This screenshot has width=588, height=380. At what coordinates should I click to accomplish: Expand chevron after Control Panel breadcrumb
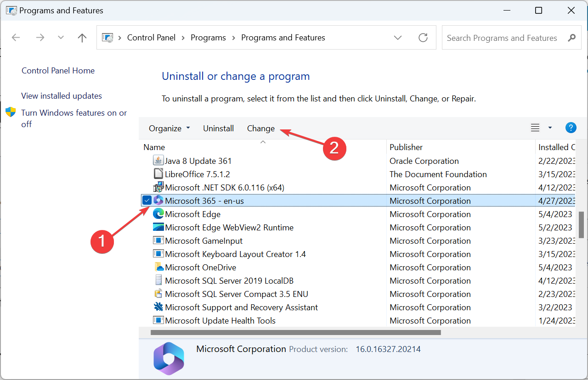pyautogui.click(x=183, y=38)
